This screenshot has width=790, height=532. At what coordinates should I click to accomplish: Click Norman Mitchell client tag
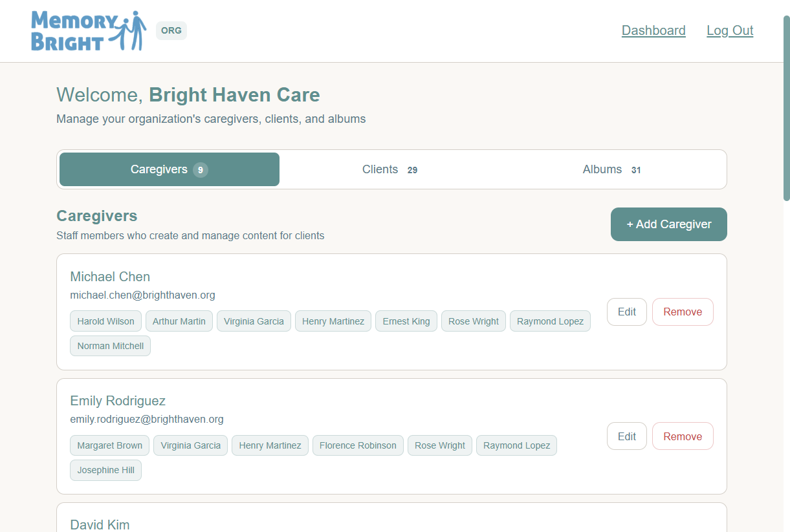(111, 346)
